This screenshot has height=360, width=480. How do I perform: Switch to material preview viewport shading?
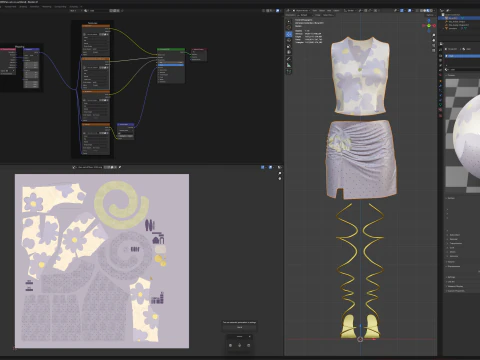(428, 11)
